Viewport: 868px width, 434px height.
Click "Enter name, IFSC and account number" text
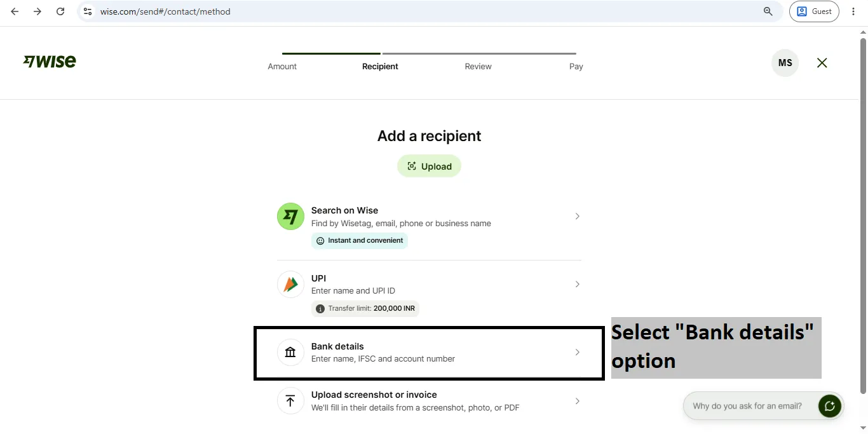tap(383, 359)
